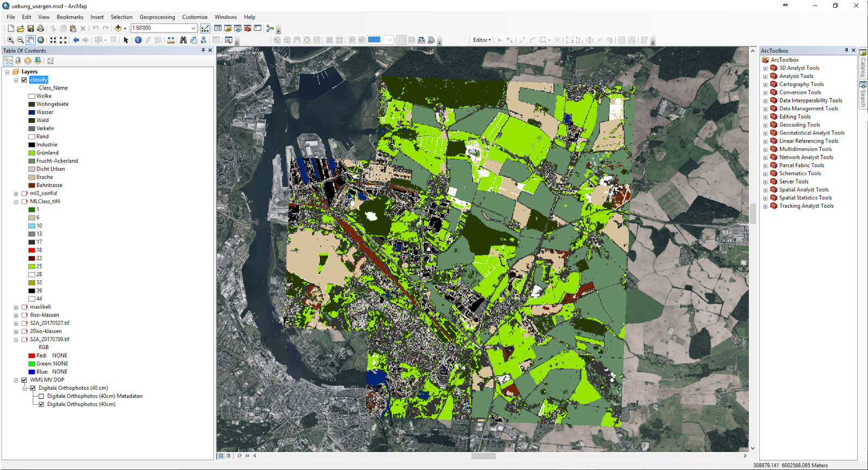Open the Measure tool
Image resolution: width=868 pixels, height=470 pixels.
(x=171, y=40)
